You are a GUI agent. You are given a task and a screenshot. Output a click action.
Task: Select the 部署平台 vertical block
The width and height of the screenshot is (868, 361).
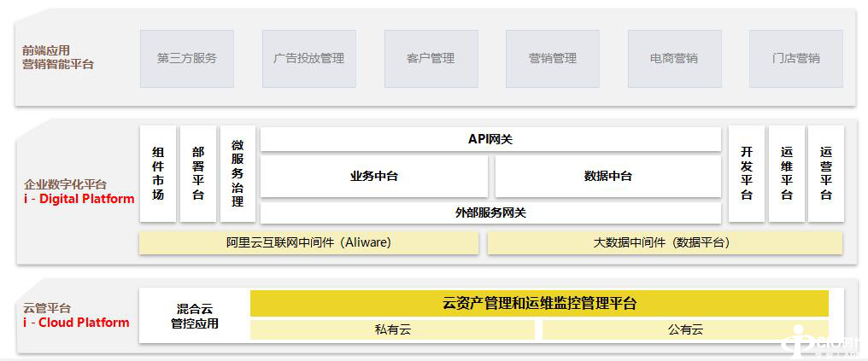198,174
